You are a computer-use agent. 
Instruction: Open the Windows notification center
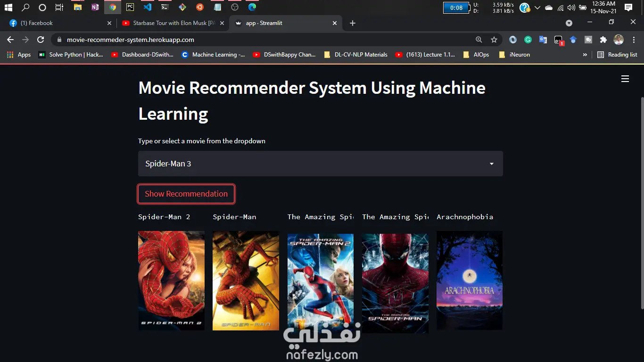628,8
